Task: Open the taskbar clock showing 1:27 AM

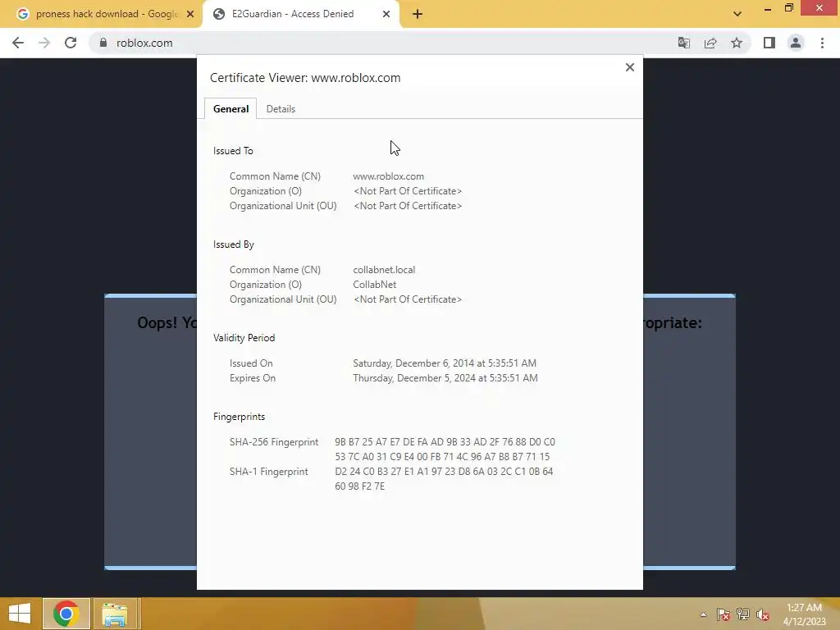Action: (x=804, y=614)
